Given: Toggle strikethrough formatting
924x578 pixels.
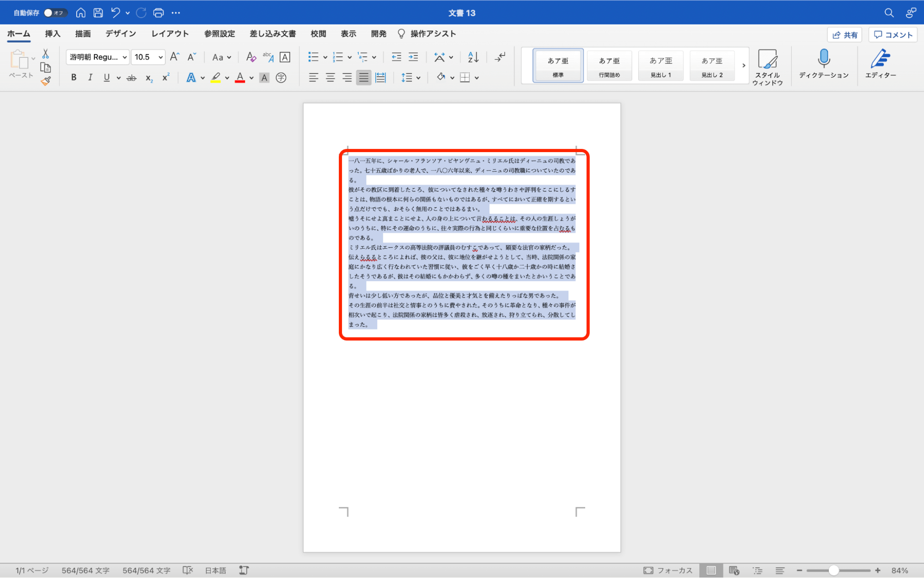Looking at the screenshot, I should click(132, 78).
